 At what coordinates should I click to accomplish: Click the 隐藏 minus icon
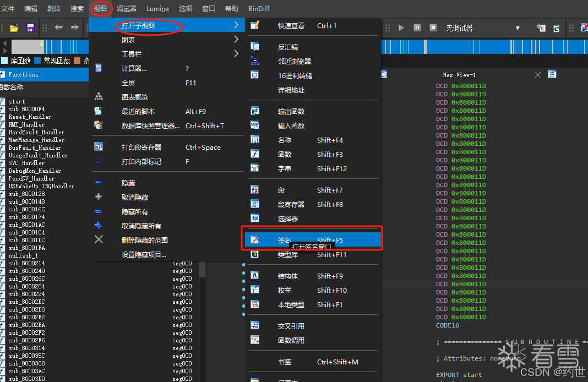click(x=99, y=183)
